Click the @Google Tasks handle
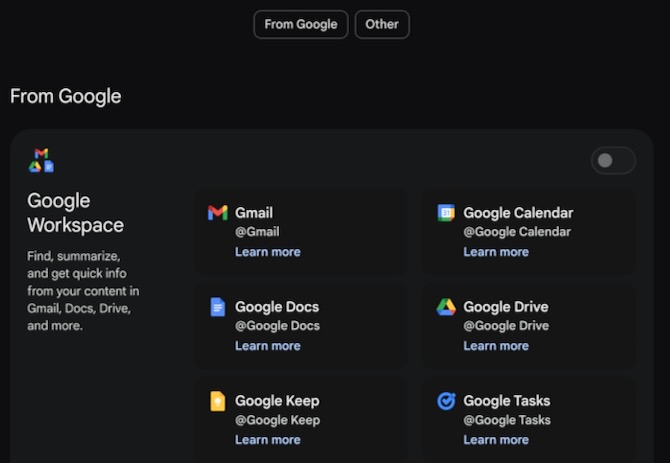Viewport: 670px width, 463px height. pos(507,420)
